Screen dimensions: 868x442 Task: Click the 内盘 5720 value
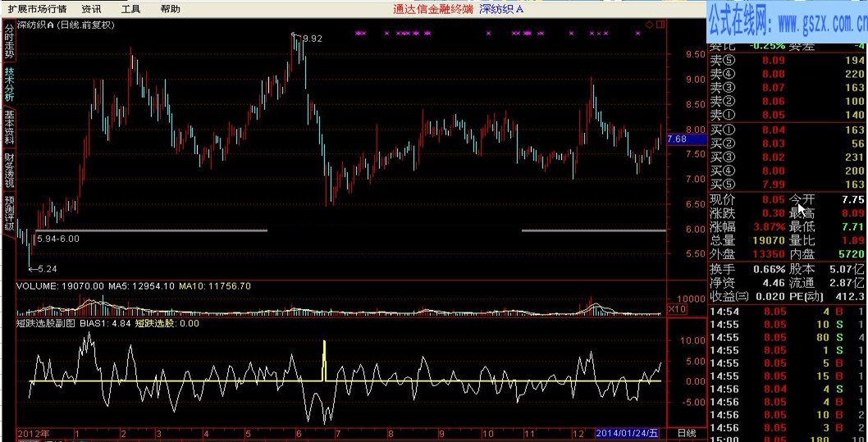tap(853, 254)
